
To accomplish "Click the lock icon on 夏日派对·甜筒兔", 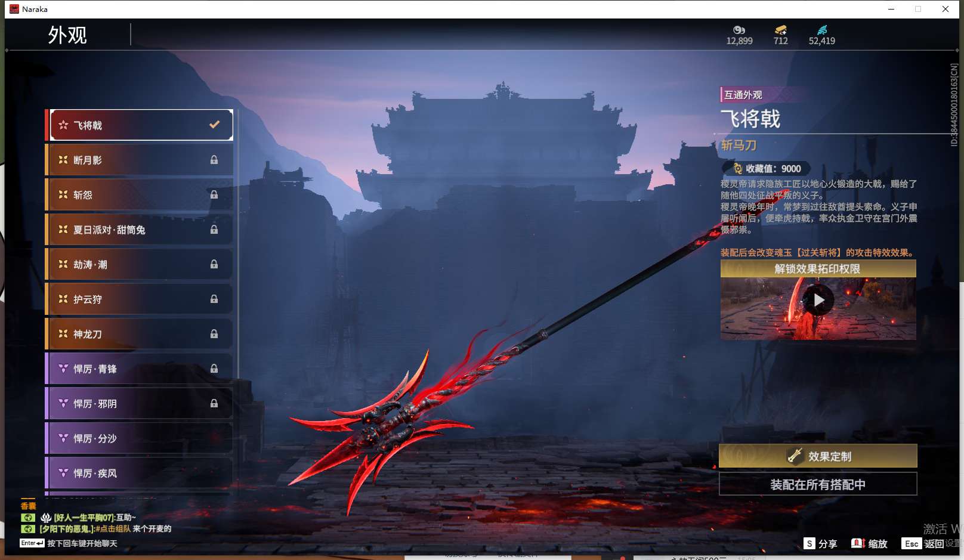I will pyautogui.click(x=214, y=230).
